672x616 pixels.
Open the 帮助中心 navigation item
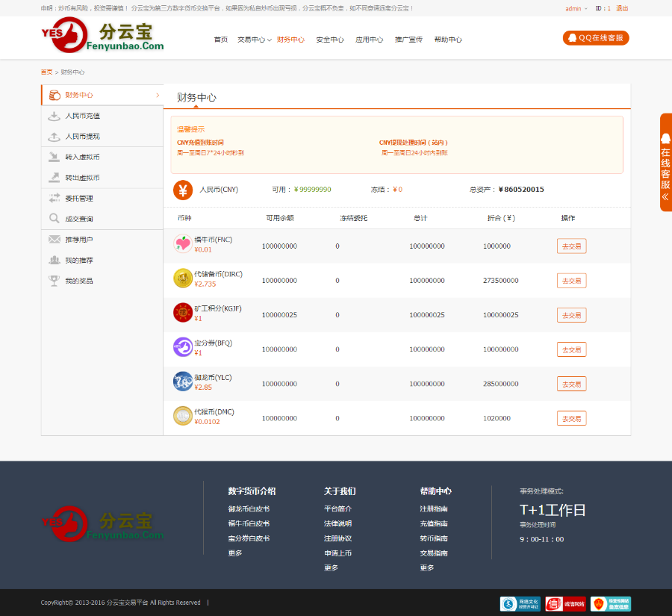(448, 40)
